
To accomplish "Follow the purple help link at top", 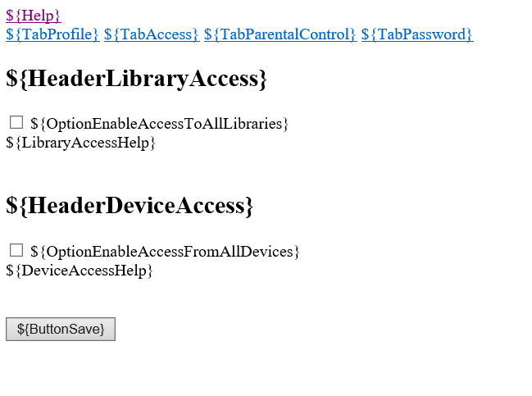I will click(33, 15).
